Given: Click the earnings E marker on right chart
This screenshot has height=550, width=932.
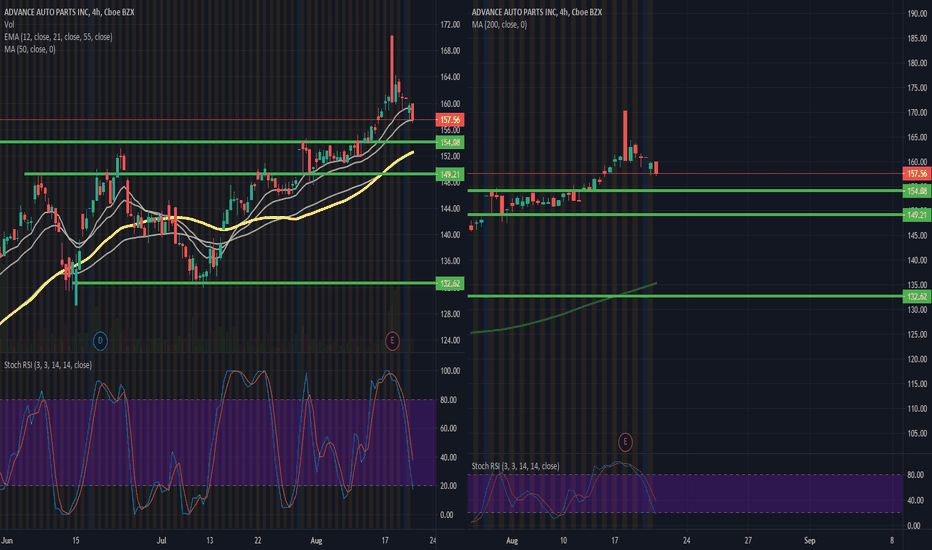Looking at the screenshot, I should (x=625, y=442).
